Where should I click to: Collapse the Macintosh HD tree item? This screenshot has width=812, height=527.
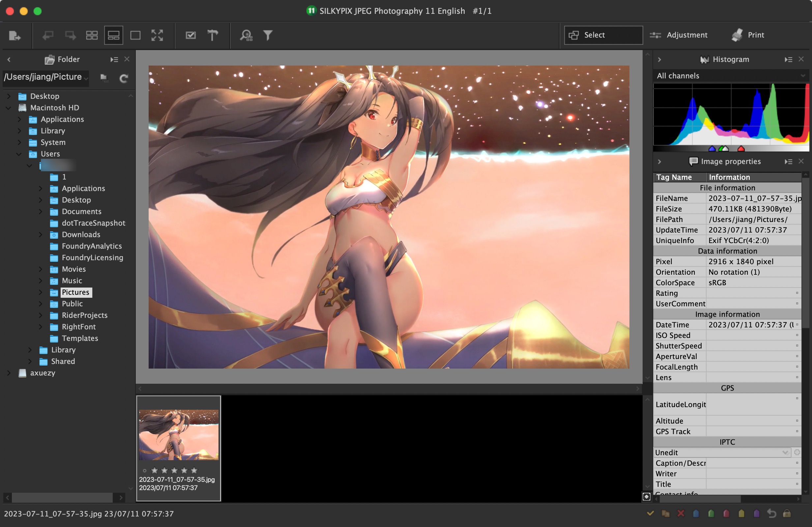pos(8,108)
